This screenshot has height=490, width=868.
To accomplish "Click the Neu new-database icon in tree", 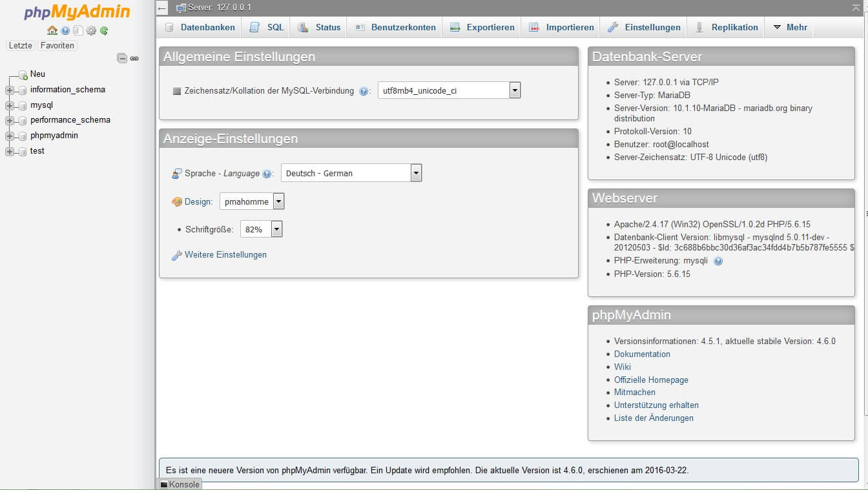I will tap(23, 75).
